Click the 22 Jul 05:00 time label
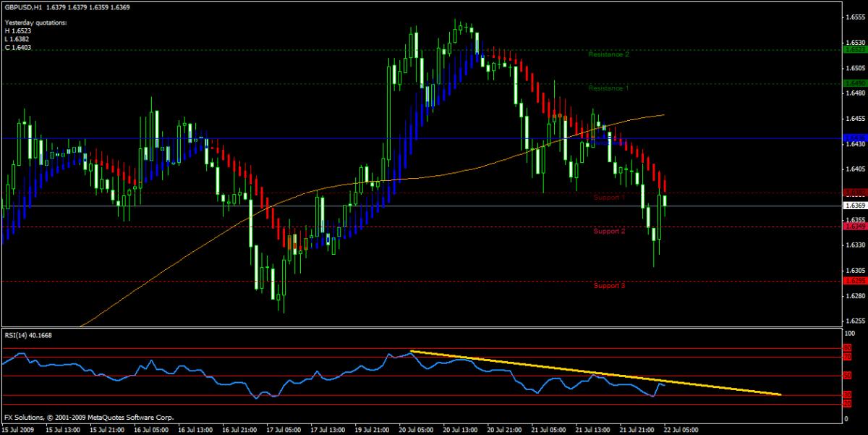 point(681,429)
